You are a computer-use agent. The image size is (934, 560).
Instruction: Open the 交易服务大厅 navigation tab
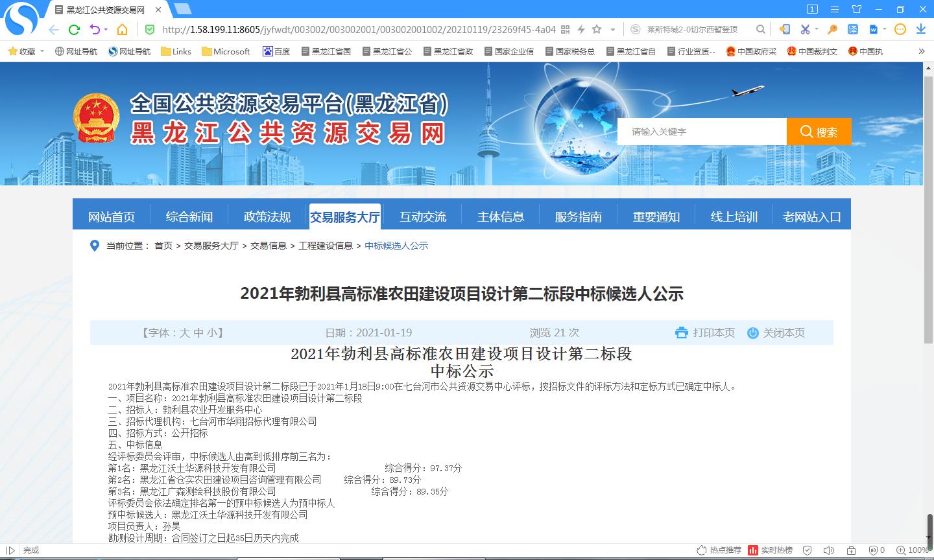[344, 216]
